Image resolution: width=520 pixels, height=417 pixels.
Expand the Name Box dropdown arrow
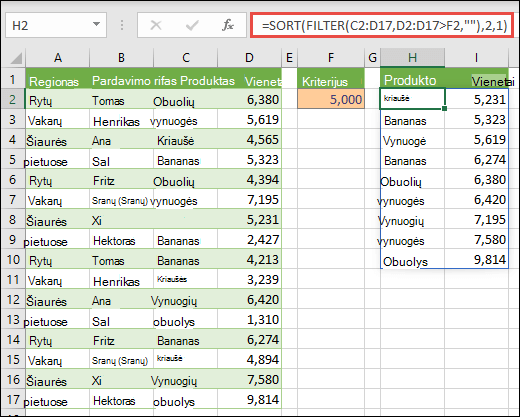96,24
